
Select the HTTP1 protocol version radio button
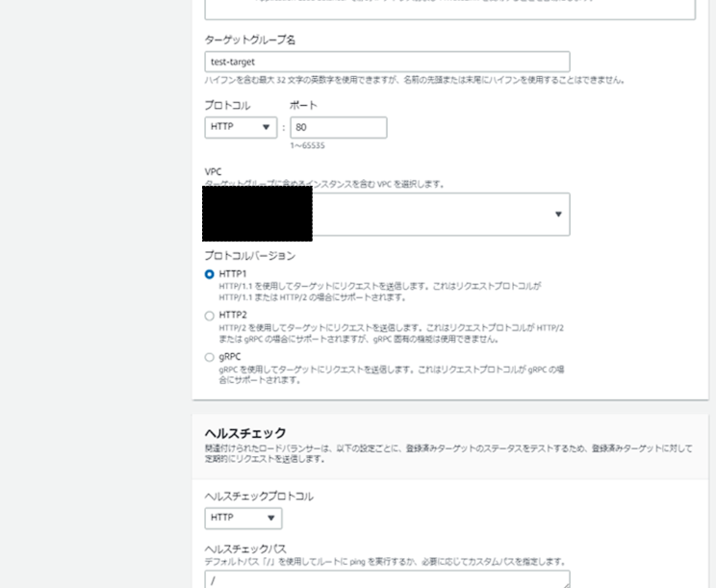click(210, 274)
